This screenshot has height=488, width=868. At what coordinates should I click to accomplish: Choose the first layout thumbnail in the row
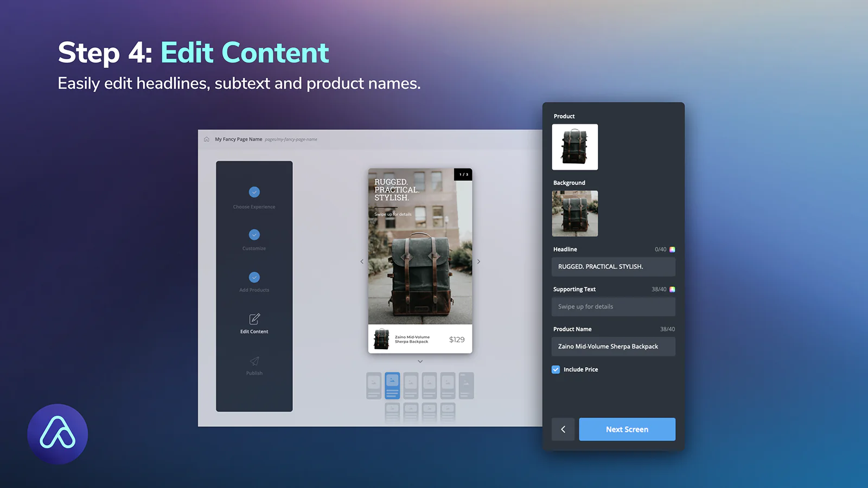pos(374,386)
